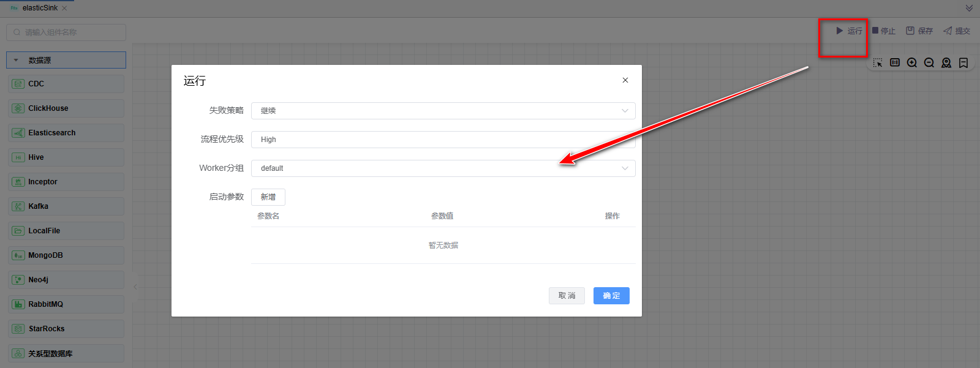Select the RabbitMQ component icon

[x=18, y=304]
